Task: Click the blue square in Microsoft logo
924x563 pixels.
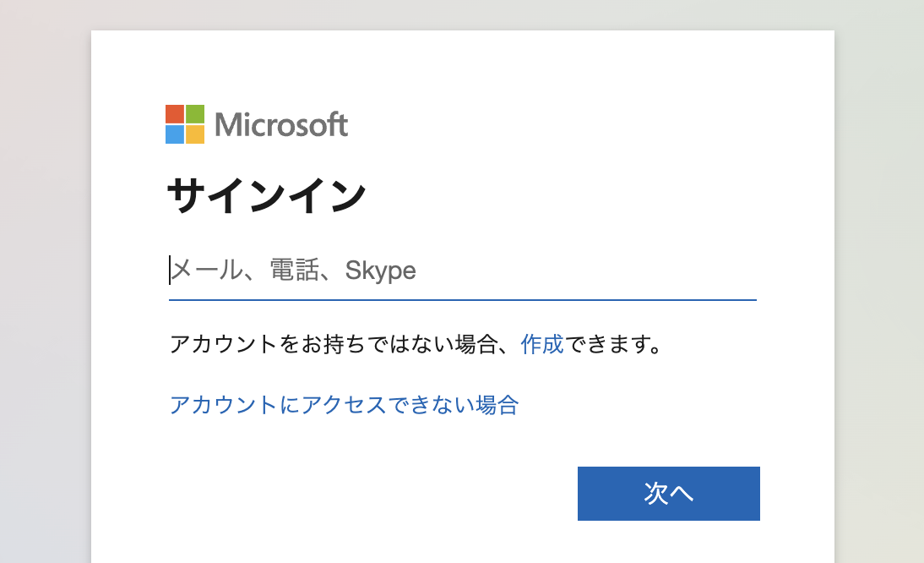Action: tap(175, 134)
